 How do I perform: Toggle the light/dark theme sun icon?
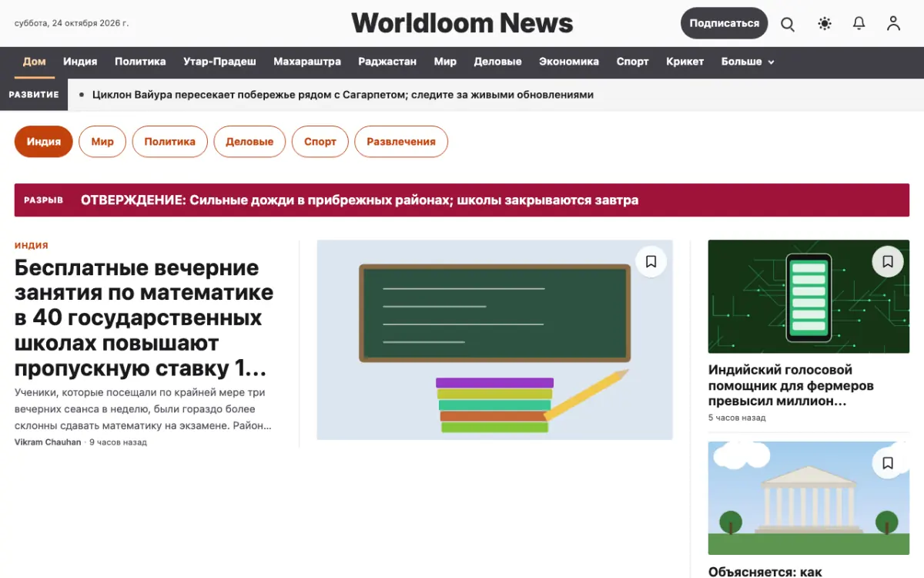click(825, 24)
